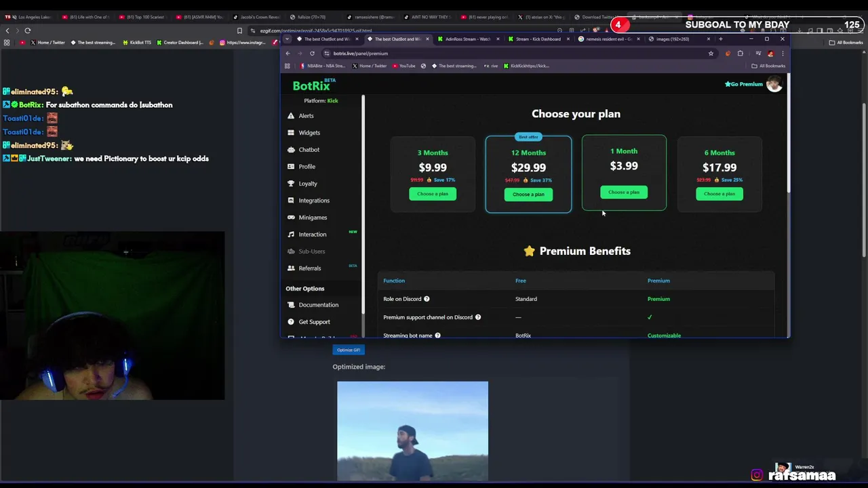The image size is (868, 488).
Task: Open the Instagram icon in stream overlay
Action: click(757, 475)
